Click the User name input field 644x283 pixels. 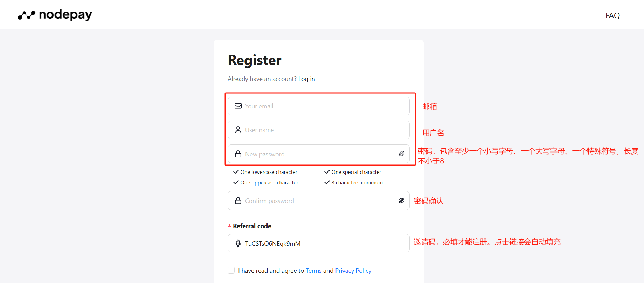315,130
